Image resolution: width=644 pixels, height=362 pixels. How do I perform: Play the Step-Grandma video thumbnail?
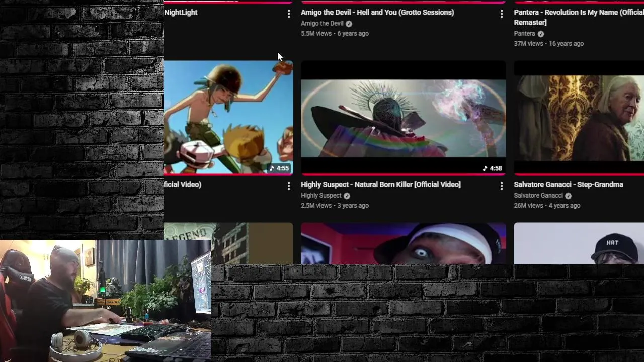[579, 118]
